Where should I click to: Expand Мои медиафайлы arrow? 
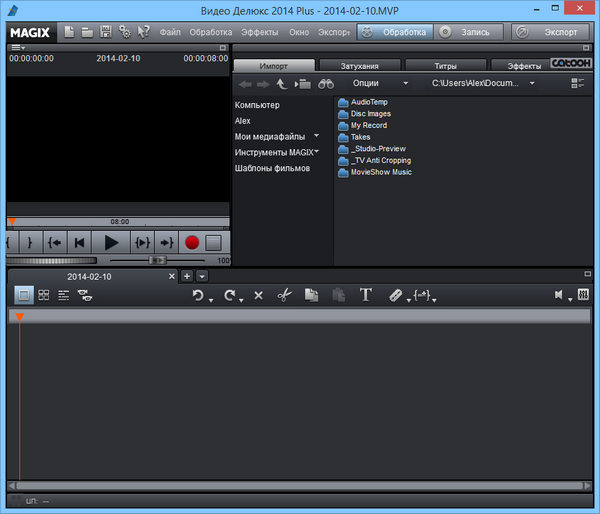click(x=317, y=136)
